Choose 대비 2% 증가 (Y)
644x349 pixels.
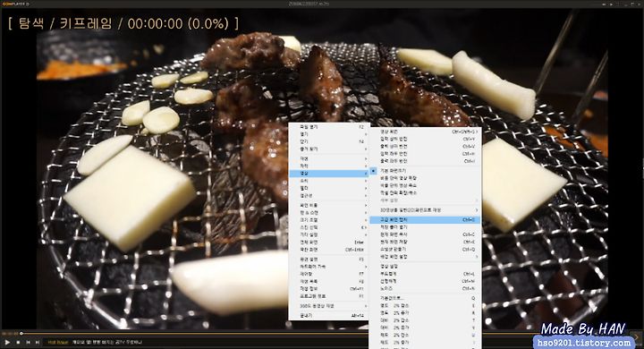425,328
